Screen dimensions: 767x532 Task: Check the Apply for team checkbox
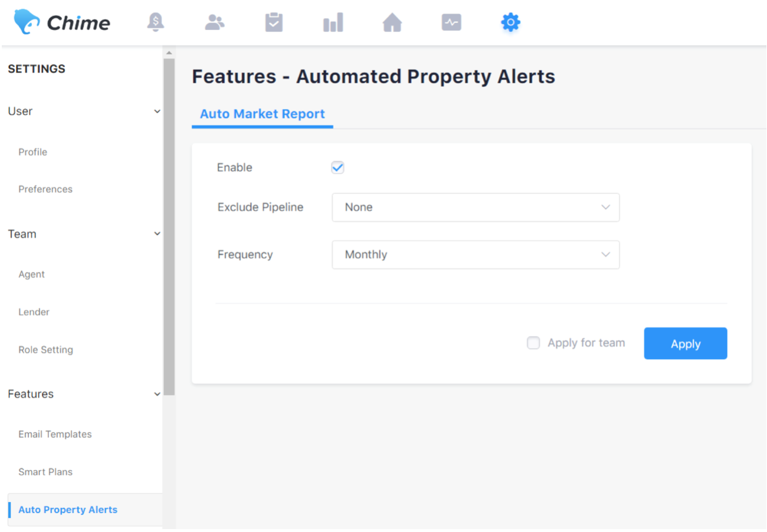click(533, 343)
